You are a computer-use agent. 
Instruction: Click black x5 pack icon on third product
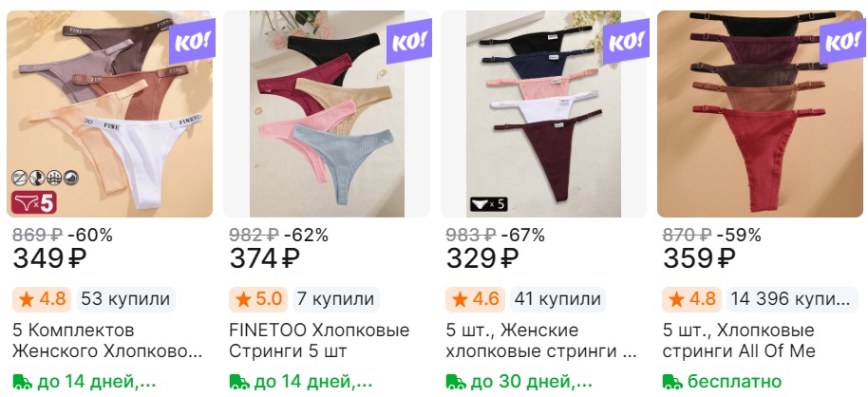pyautogui.click(x=488, y=204)
